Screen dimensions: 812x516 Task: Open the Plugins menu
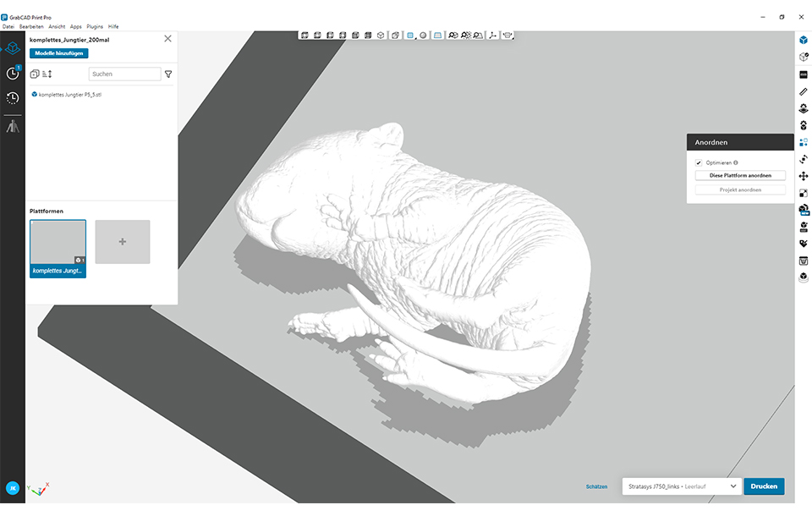pos(95,27)
